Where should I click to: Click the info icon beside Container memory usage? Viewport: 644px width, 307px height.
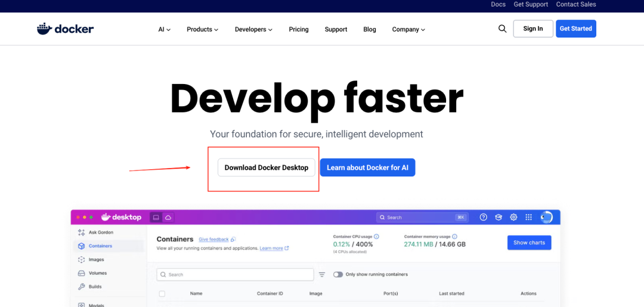[454, 237]
